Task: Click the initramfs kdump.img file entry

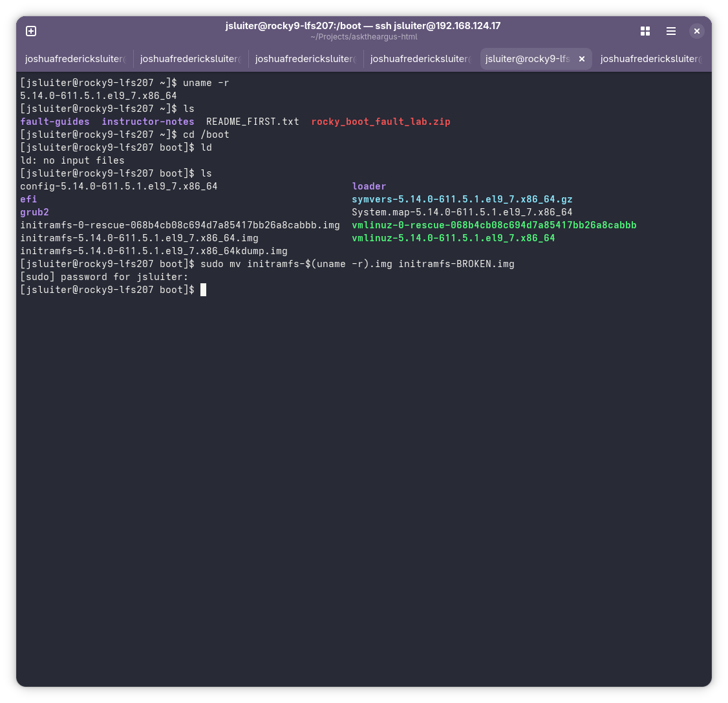Action: [x=153, y=251]
